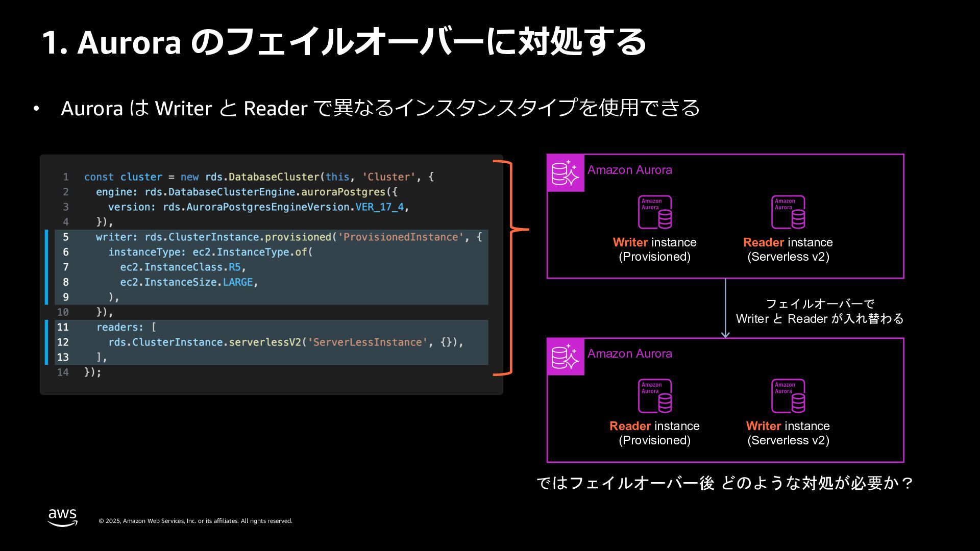This screenshot has width=980, height=551.
Task: Select the Writer instance (Serverless v2) icon in bottom diagram
Action: click(788, 396)
